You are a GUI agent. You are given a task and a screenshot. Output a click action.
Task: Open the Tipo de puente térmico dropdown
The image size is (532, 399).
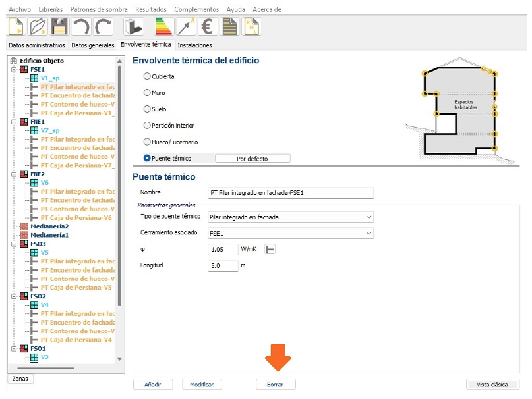tap(290, 217)
